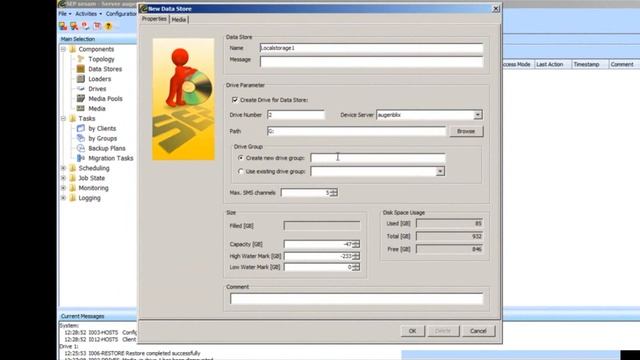Image resolution: width=640 pixels, height=360 pixels.
Task: Adjust the High Water Mark spinner
Action: pos(356,256)
